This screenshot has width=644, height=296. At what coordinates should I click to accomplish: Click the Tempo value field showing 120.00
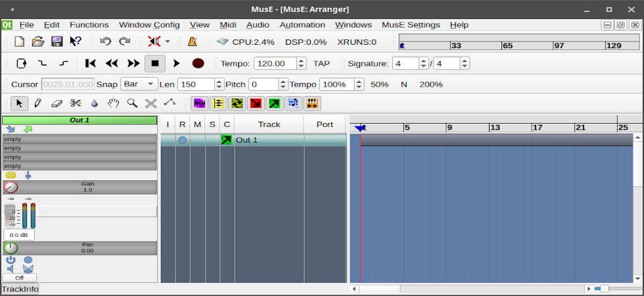click(x=275, y=63)
